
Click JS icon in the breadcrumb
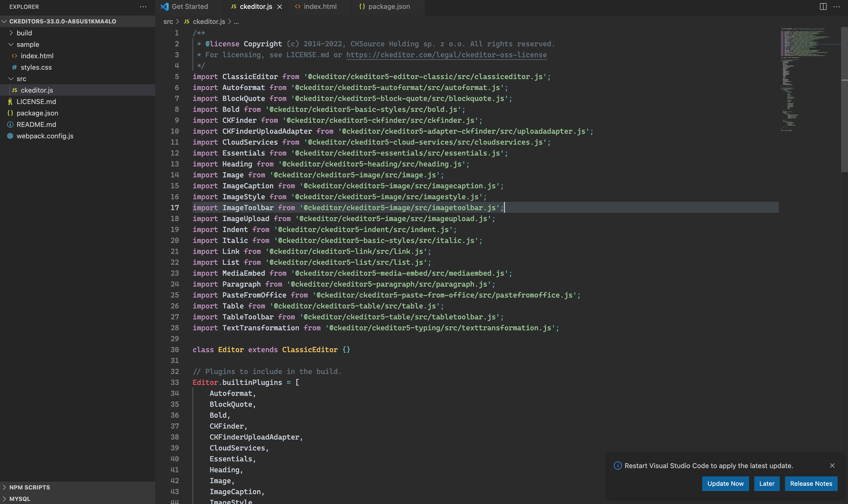186,21
